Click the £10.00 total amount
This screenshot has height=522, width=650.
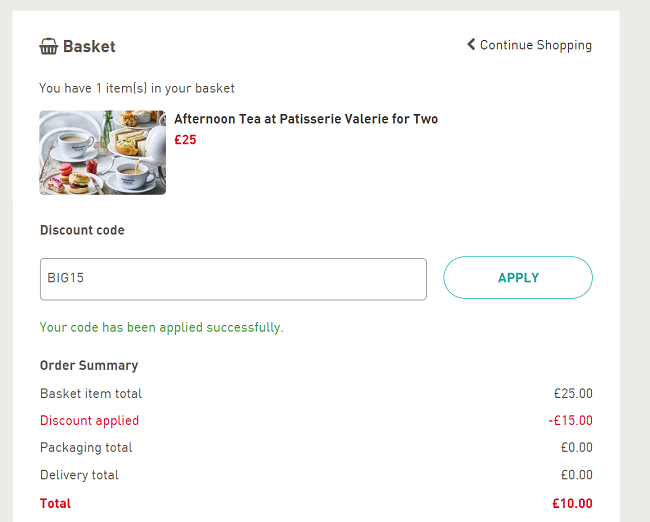point(572,503)
